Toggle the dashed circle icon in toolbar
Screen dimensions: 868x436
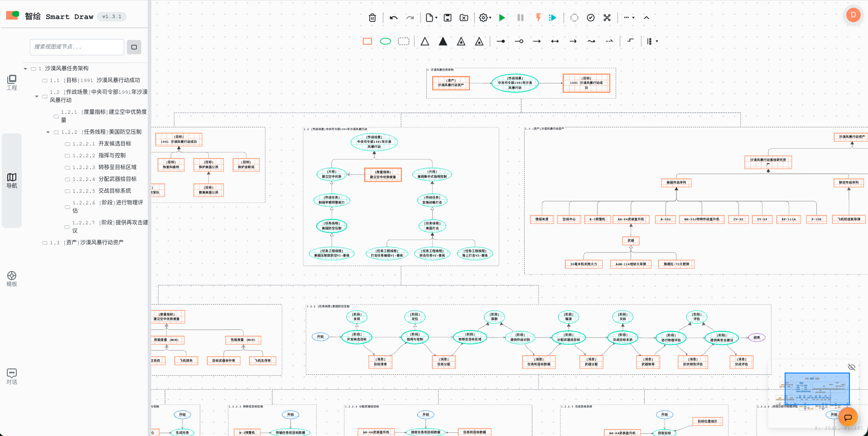(x=574, y=18)
